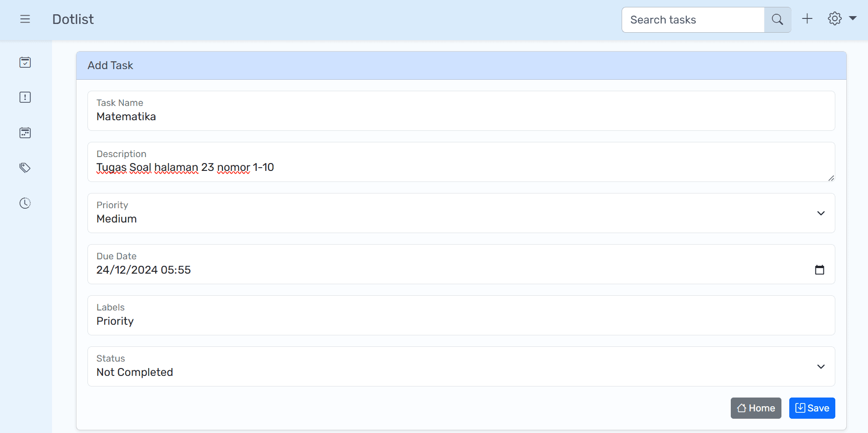The width and height of the screenshot is (868, 433).
Task: Open the important tasks exclamation icon
Action: click(x=25, y=97)
